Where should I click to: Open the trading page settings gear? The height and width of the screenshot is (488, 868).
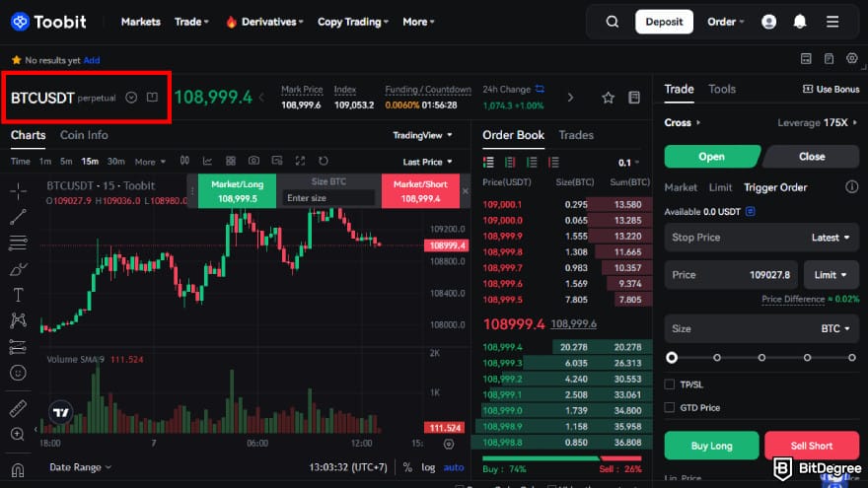click(852, 58)
